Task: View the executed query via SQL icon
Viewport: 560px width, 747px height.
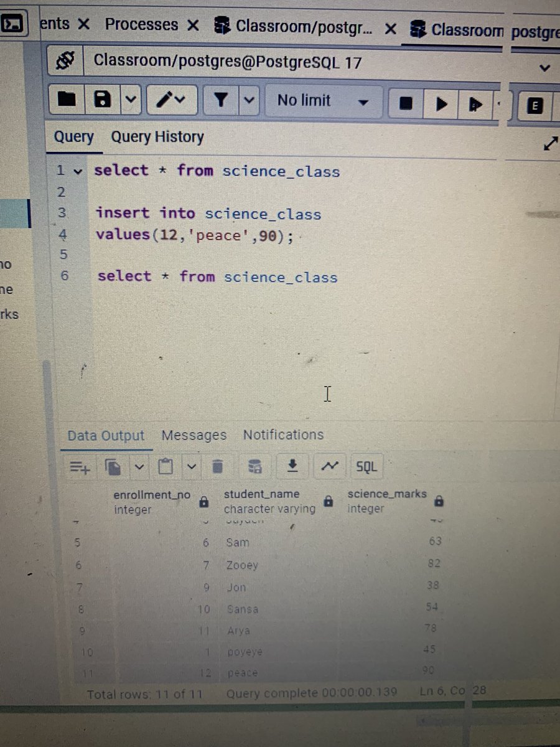Action: (x=366, y=466)
